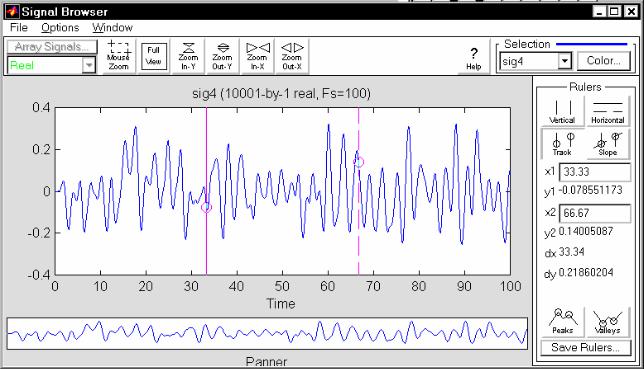The width and height of the screenshot is (644, 369).
Task: Click the x1 ruler value field
Action: [595, 172]
